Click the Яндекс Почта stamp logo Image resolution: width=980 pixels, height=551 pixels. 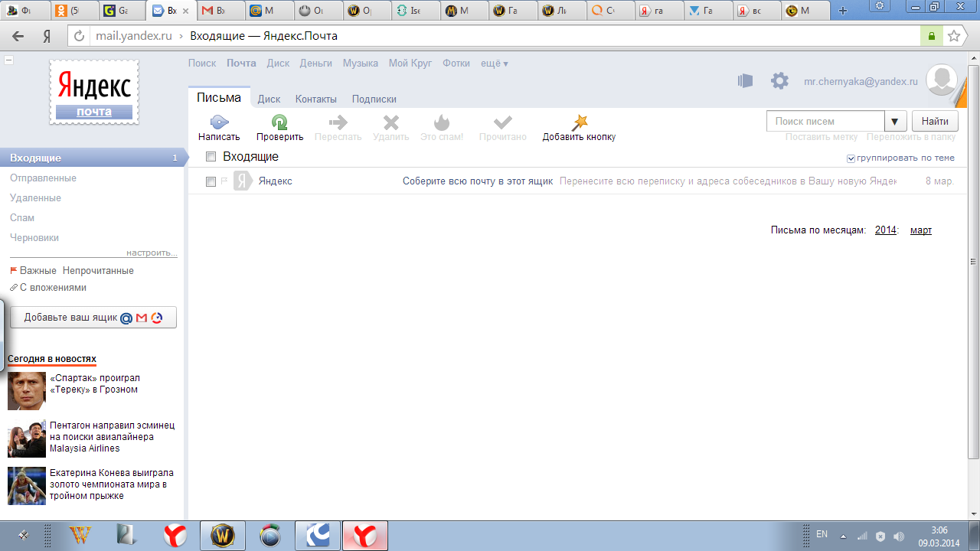coord(94,91)
